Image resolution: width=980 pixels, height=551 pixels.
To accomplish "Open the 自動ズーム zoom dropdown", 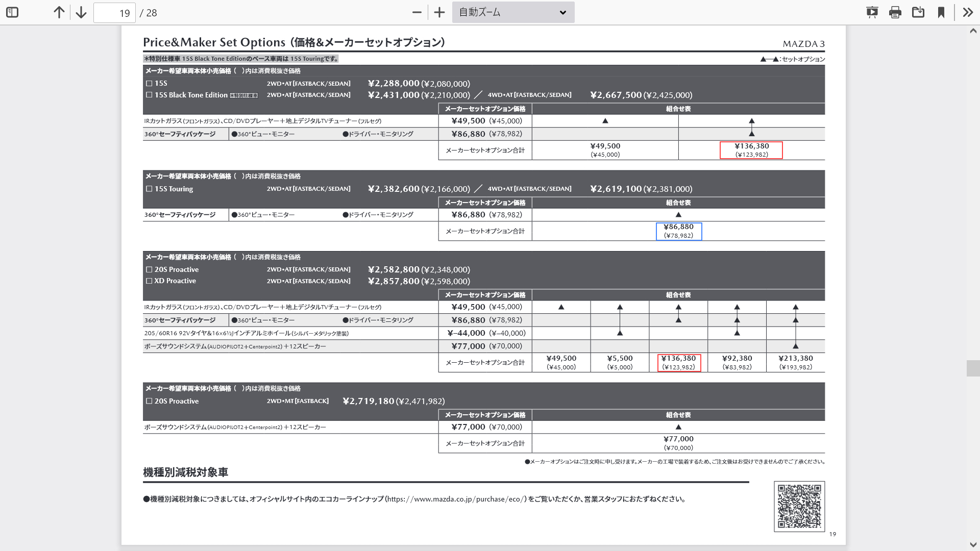I will [513, 12].
